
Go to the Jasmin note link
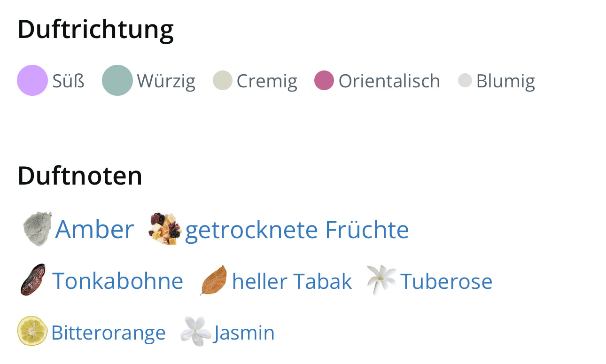click(244, 333)
